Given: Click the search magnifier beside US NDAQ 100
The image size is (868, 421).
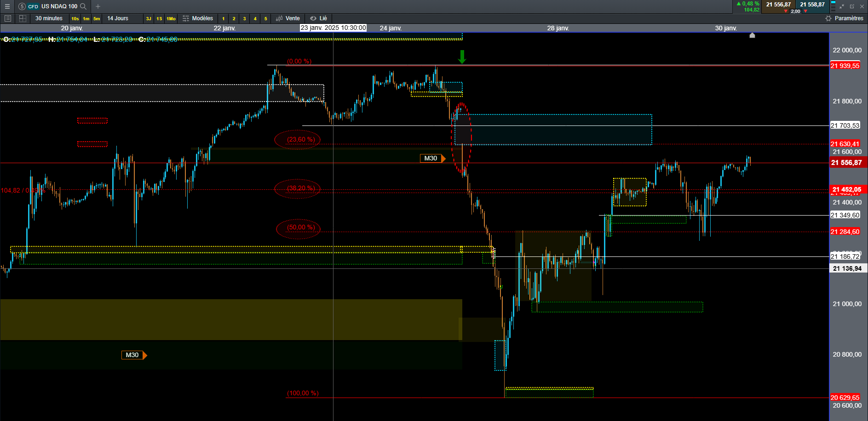Looking at the screenshot, I should (83, 6).
